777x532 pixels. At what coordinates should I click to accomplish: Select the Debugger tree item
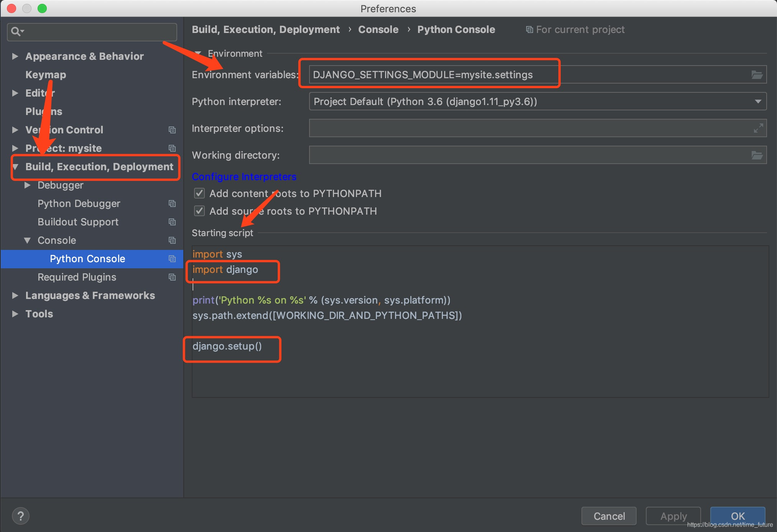tap(59, 185)
